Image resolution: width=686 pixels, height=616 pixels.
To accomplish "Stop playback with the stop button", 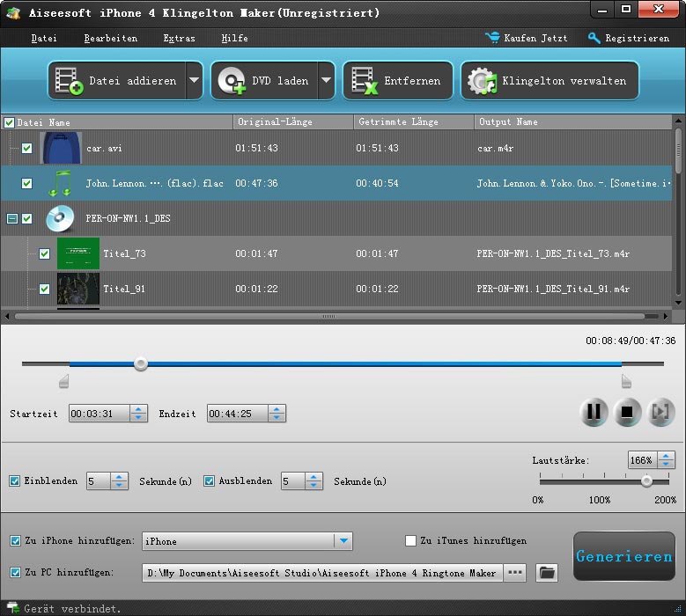I will (x=627, y=412).
